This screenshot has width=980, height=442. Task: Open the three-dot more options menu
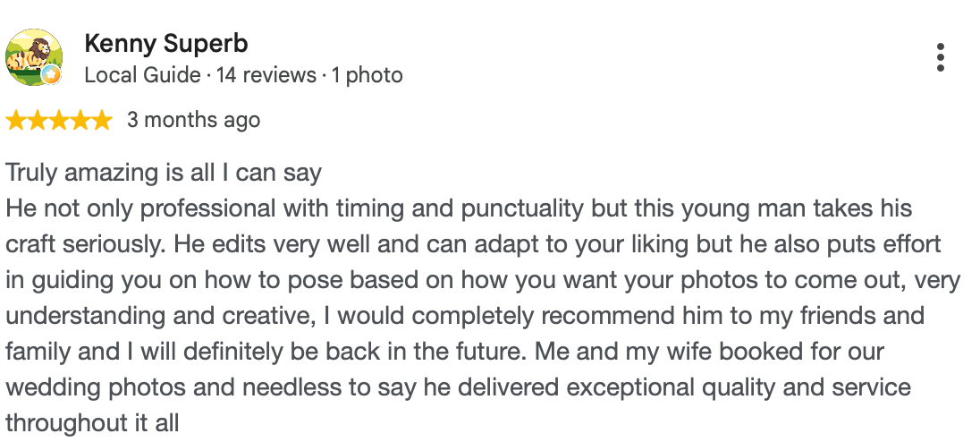(940, 57)
